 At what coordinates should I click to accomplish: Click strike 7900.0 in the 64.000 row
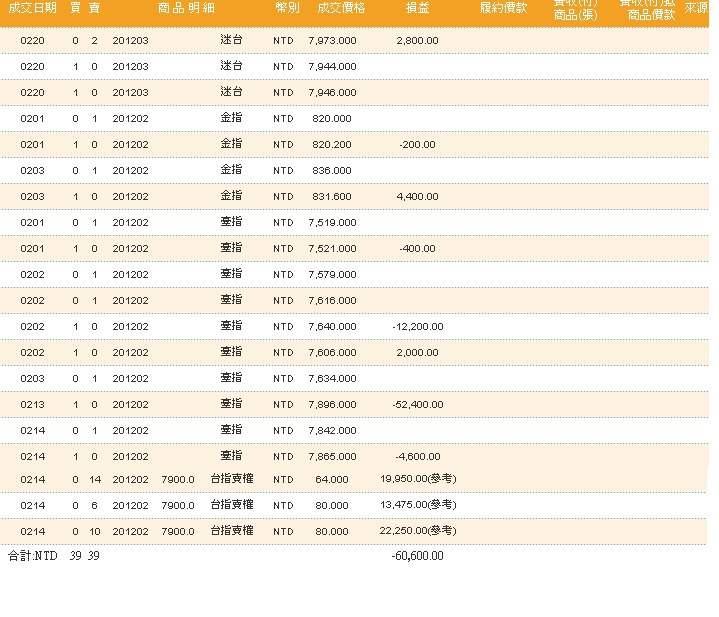[x=178, y=479]
